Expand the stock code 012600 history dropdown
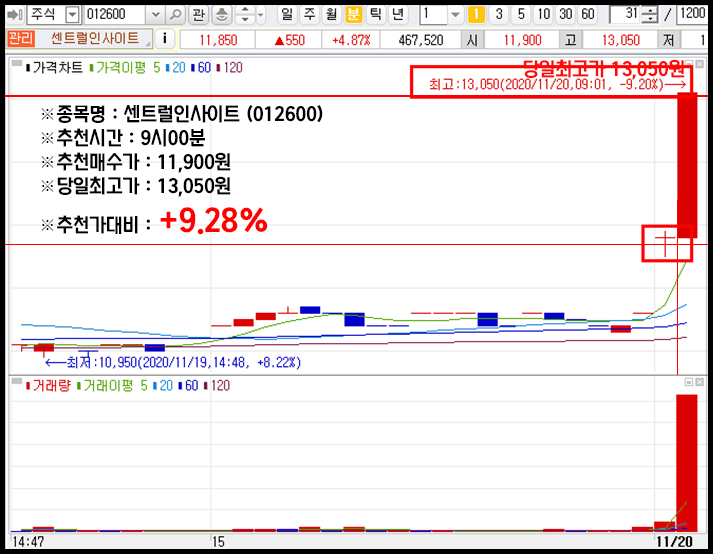 tap(156, 15)
